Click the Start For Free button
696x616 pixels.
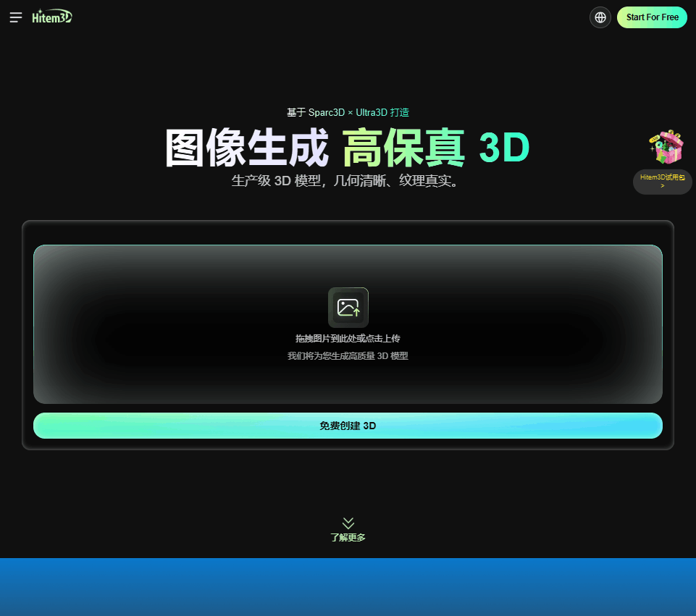point(651,17)
